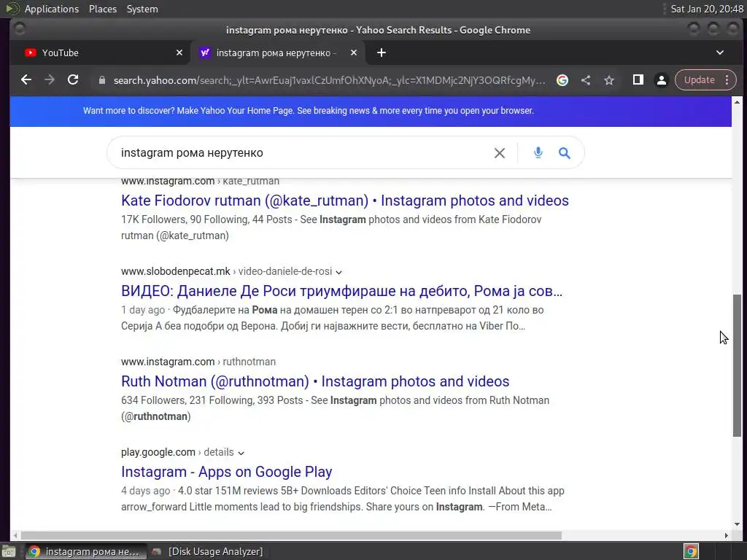Open the Chrome profile avatar menu
The image size is (747, 560).
[661, 80]
